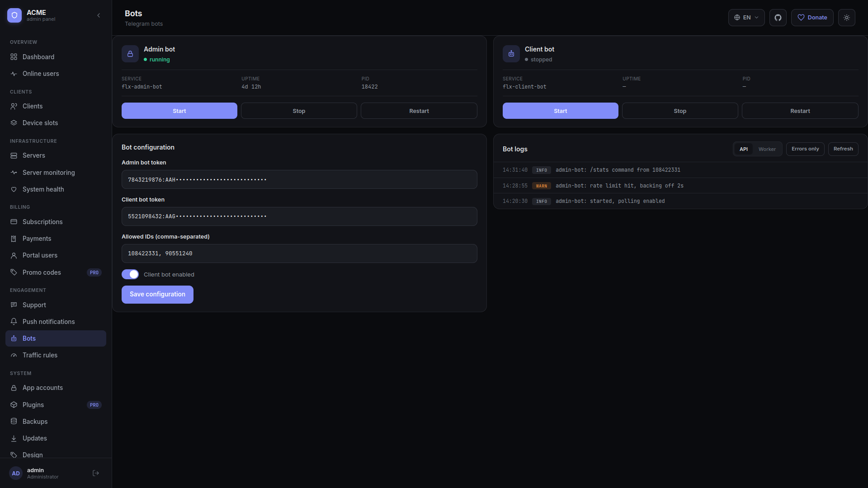Viewport: 868px width, 488px height.
Task: Start the Client bot
Action: click(x=561, y=111)
